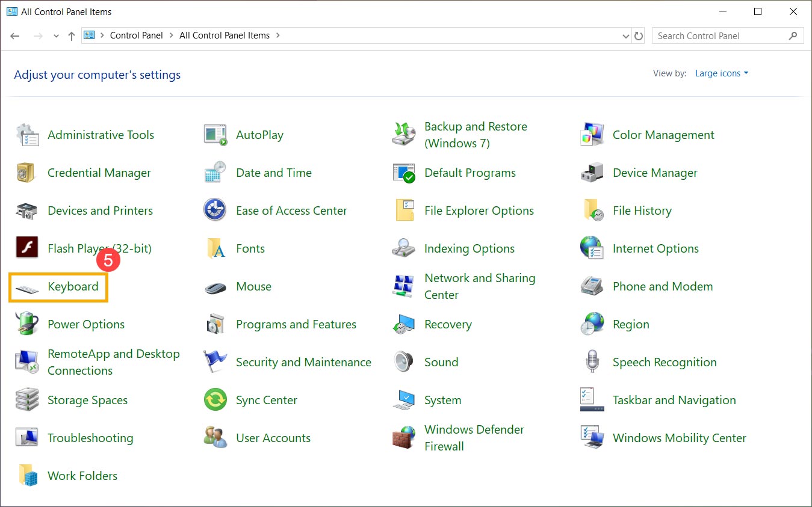Open the Backup and Restore icon

[x=404, y=135]
